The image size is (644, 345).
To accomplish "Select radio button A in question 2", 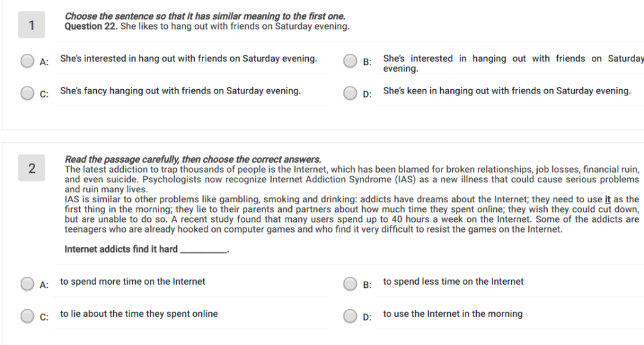I will click(x=27, y=284).
